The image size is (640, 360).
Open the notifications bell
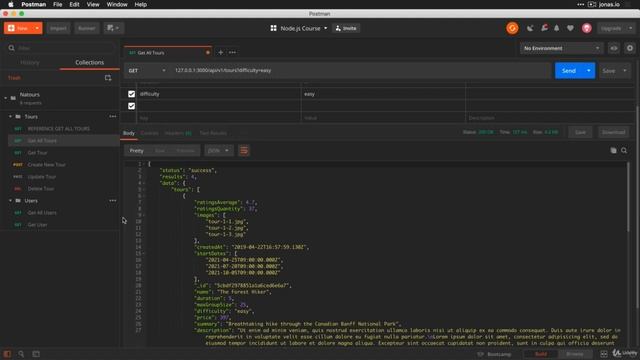tap(557, 28)
